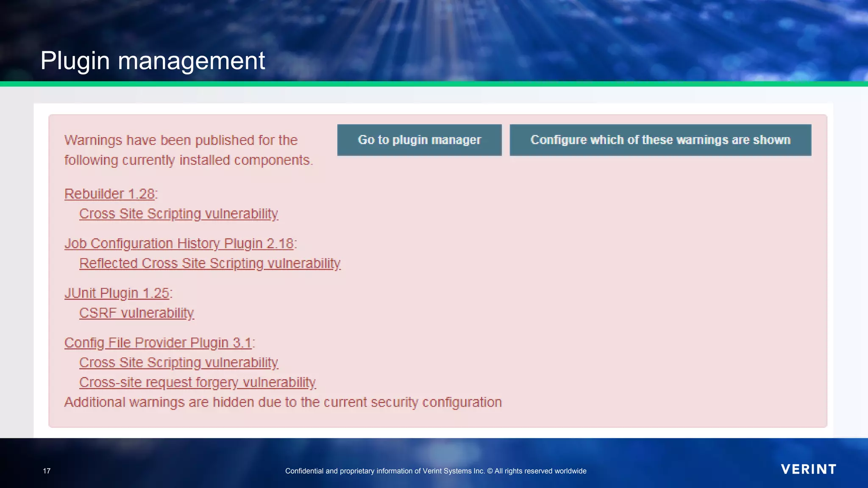The image size is (868, 488).
Task: Click the Go to plugin manager button
Action: (x=419, y=140)
